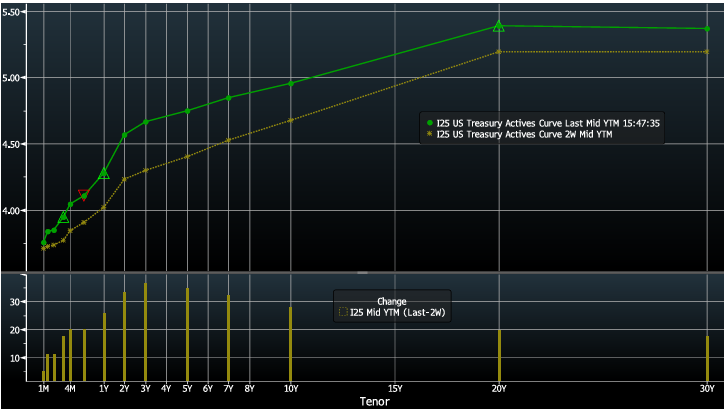Select the green curve point at 30Y

tap(707, 29)
